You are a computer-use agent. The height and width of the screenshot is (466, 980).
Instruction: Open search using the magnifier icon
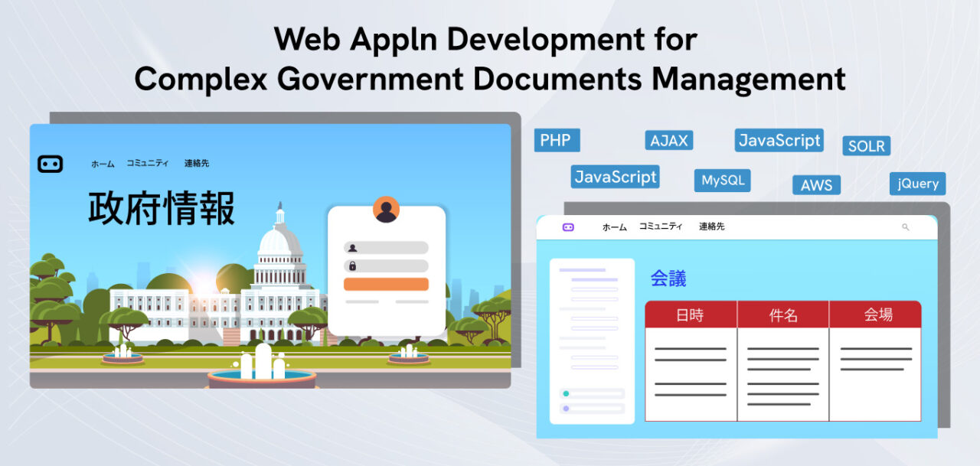[x=905, y=227]
